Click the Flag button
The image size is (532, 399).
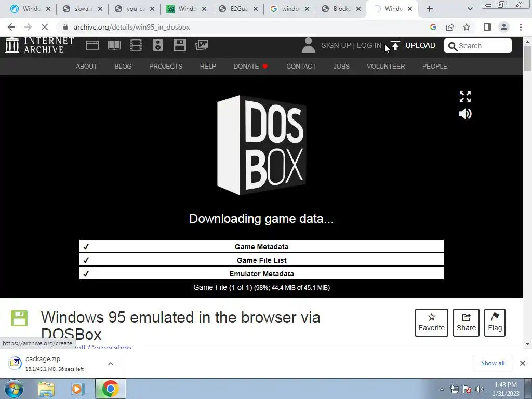pos(495,322)
